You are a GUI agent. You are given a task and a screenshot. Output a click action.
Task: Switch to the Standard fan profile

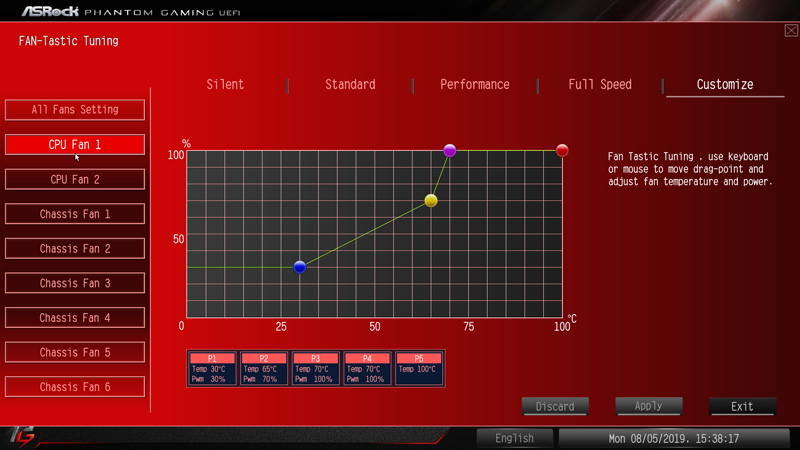coord(350,84)
